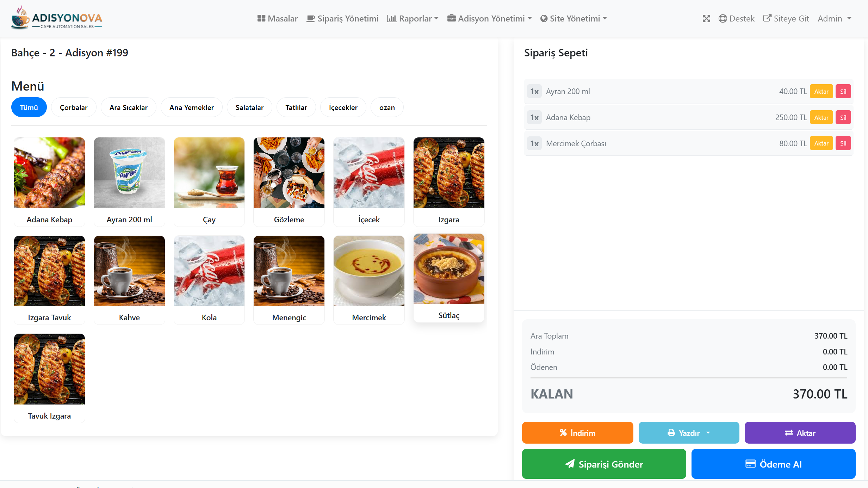Open Sipariş Yönetimi page
The image size is (868, 488).
(x=342, y=19)
